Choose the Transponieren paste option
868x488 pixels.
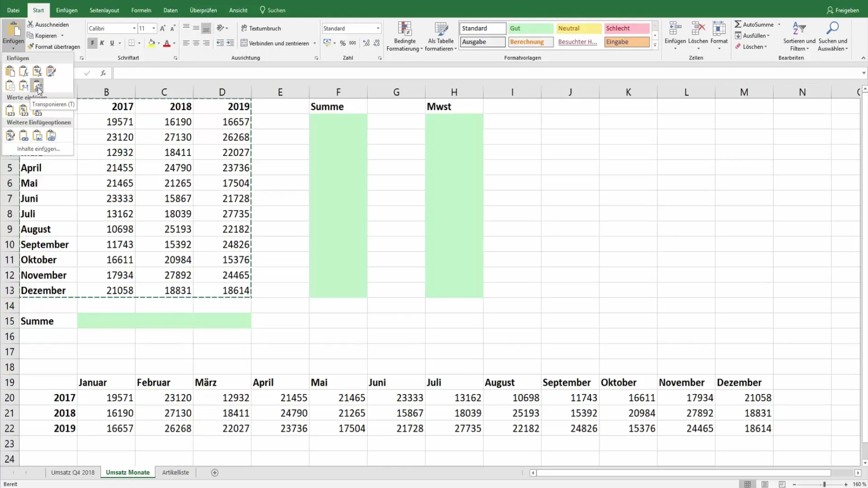(38, 85)
